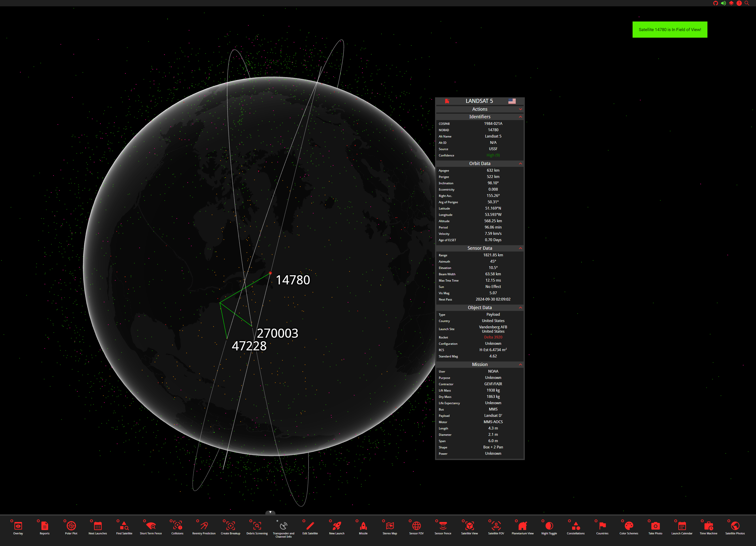Toggle the Satellite FOV display
This screenshot has height=546, width=756.
[x=496, y=528]
